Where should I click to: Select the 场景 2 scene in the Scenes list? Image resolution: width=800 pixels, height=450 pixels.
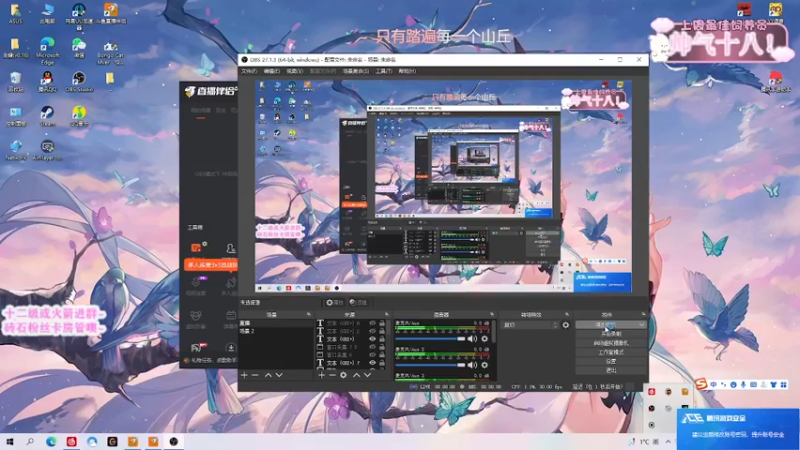pyautogui.click(x=276, y=331)
